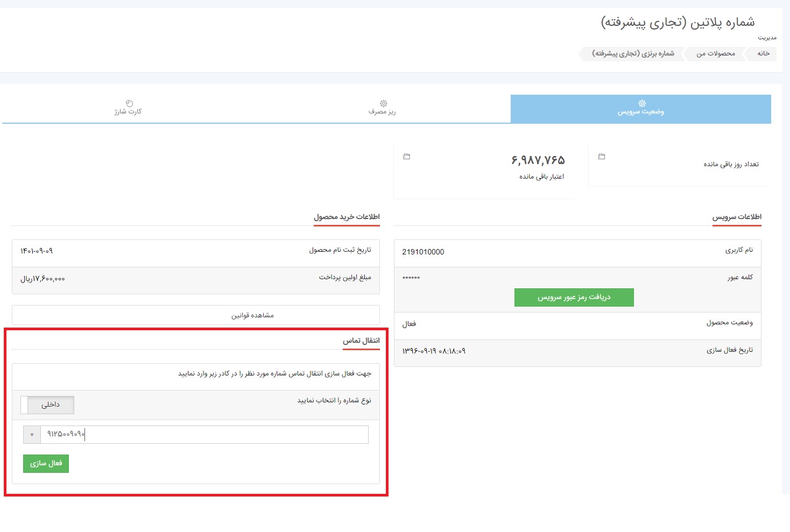The height and width of the screenshot is (532, 790).
Task: Toggle the داخلی number type switch
Action: pyautogui.click(x=47, y=405)
